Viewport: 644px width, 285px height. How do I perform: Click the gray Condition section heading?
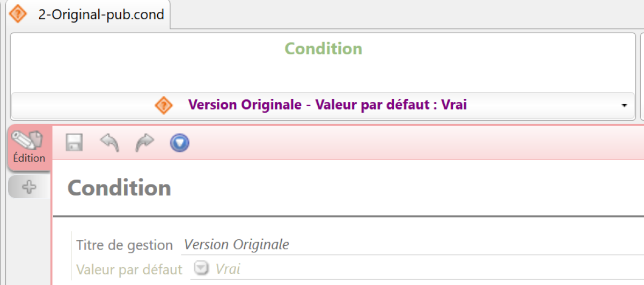[x=119, y=188]
